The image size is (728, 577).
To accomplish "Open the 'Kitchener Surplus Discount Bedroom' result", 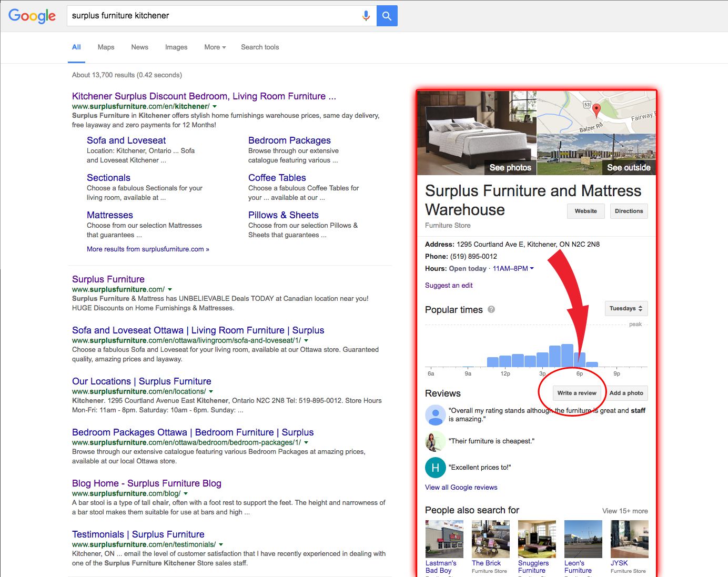I will [x=204, y=96].
